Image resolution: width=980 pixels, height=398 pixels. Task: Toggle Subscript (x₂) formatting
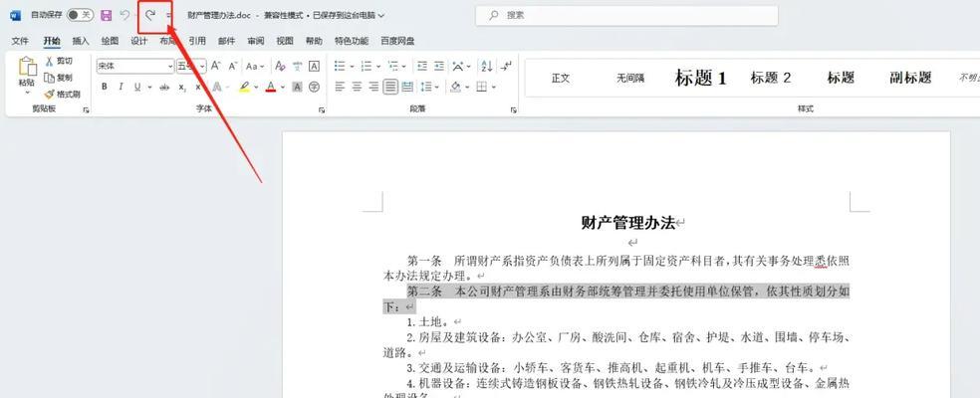pyautogui.click(x=182, y=87)
